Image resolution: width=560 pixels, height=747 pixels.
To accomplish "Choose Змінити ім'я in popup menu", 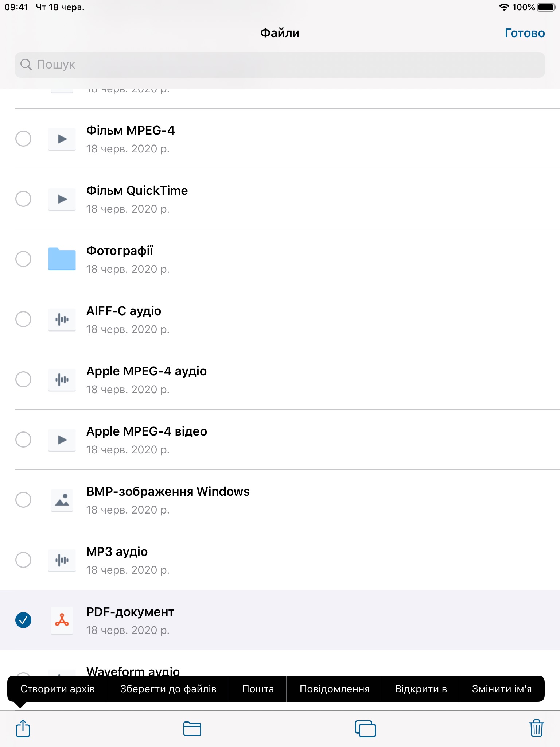I will 502,689.
